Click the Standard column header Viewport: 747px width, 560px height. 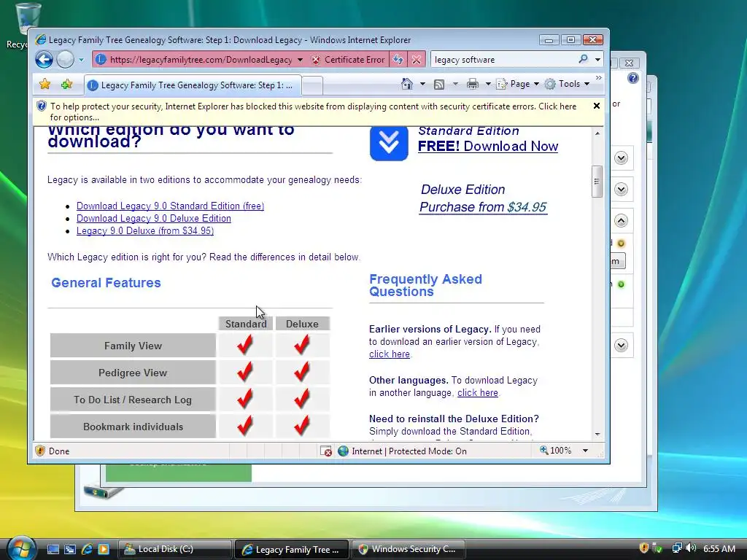coord(246,324)
